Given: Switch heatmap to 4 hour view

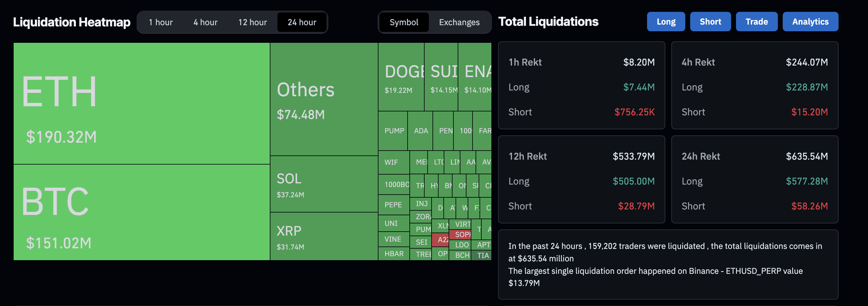Looking at the screenshot, I should [x=205, y=22].
